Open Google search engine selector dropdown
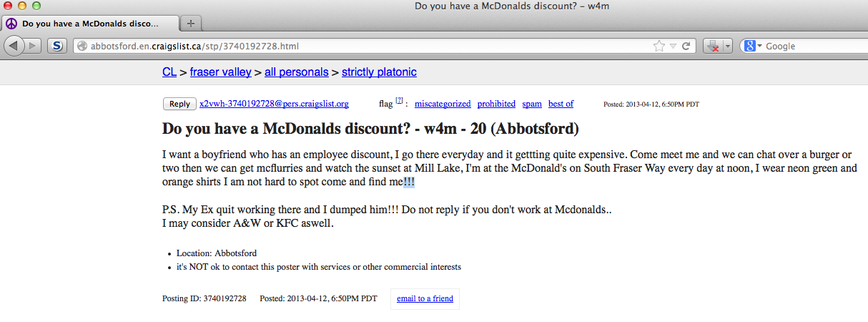Image resolution: width=868 pixels, height=322 pixels. [x=754, y=46]
